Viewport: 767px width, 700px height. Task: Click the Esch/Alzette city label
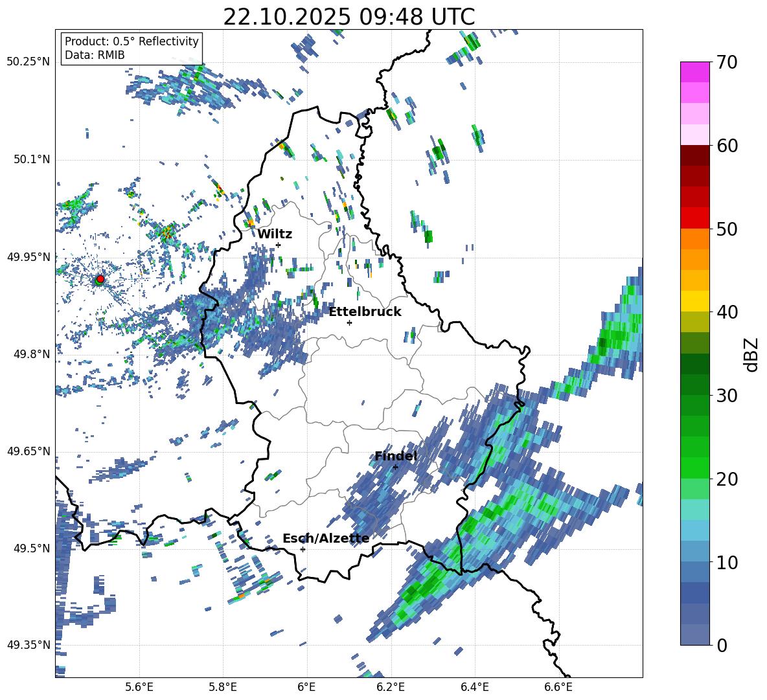[326, 539]
